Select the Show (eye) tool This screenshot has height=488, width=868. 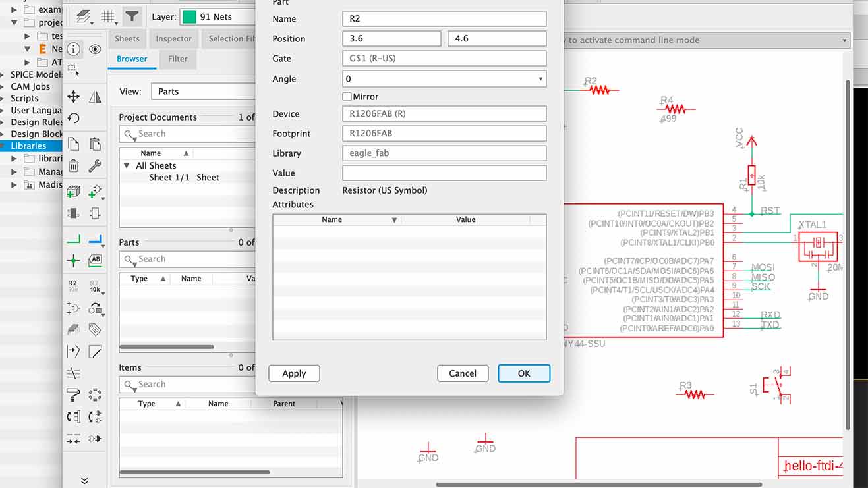pyautogui.click(x=96, y=49)
